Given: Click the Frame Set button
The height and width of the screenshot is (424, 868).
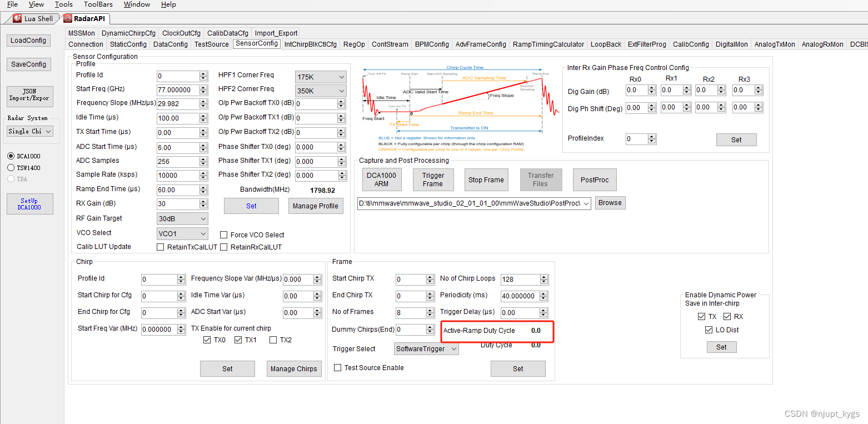Looking at the screenshot, I should pos(518,369).
